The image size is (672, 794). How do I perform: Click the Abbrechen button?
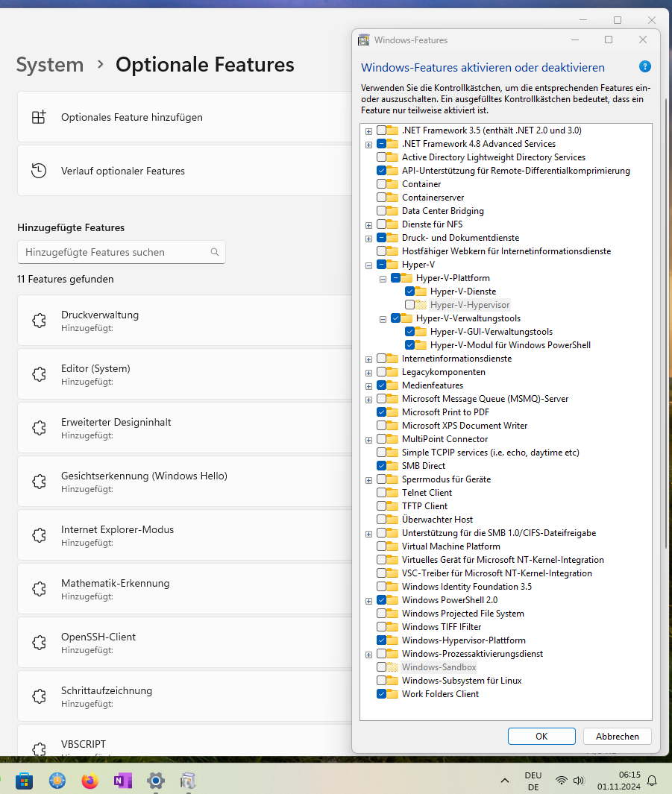pos(617,737)
